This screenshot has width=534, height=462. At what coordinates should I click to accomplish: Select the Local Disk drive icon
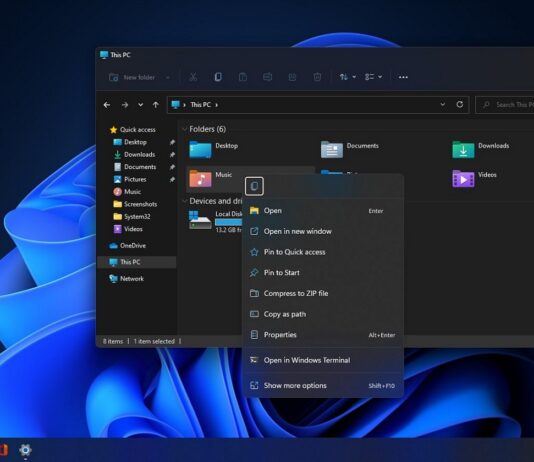[x=200, y=220]
